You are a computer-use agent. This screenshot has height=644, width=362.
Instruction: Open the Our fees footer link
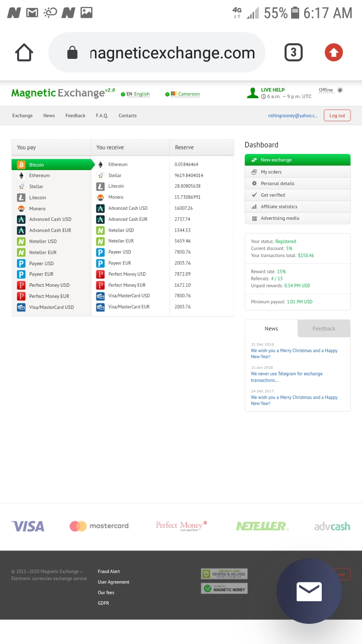click(106, 593)
